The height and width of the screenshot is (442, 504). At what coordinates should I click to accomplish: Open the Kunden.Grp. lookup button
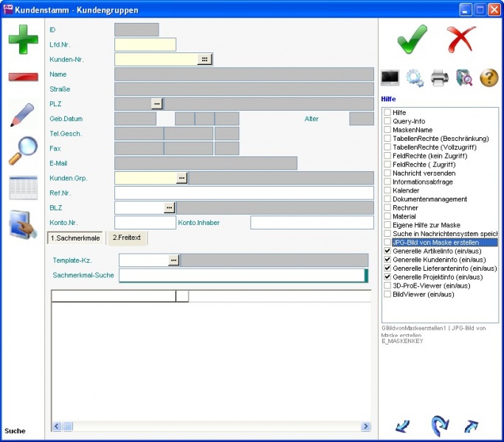tap(182, 178)
